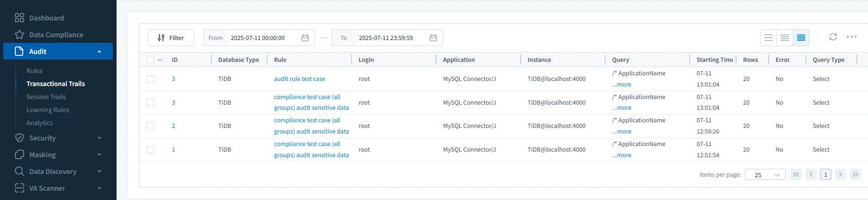Image resolution: width=868 pixels, height=200 pixels.
Task: Click the calendar icon in the From date field
Action: (x=305, y=38)
